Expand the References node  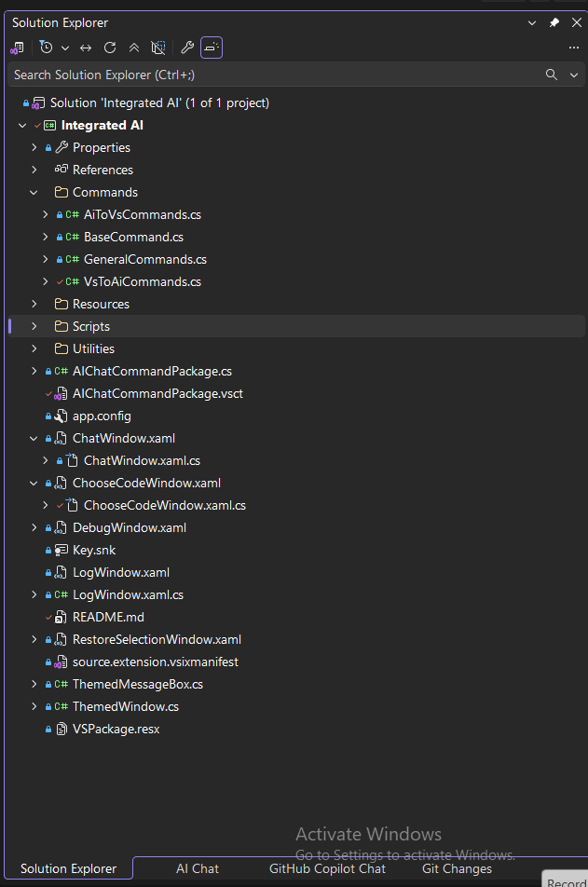[34, 170]
